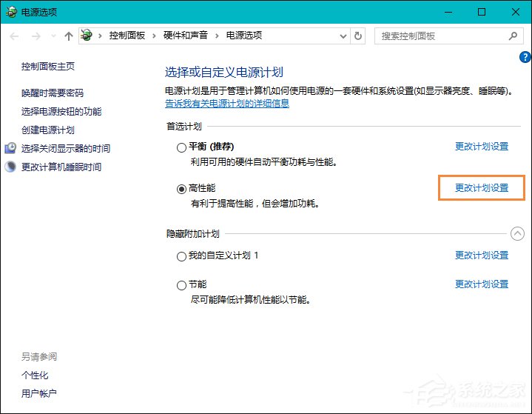Click the 搜索控制面板 search field
The width and height of the screenshot is (532, 414).
pyautogui.click(x=449, y=36)
